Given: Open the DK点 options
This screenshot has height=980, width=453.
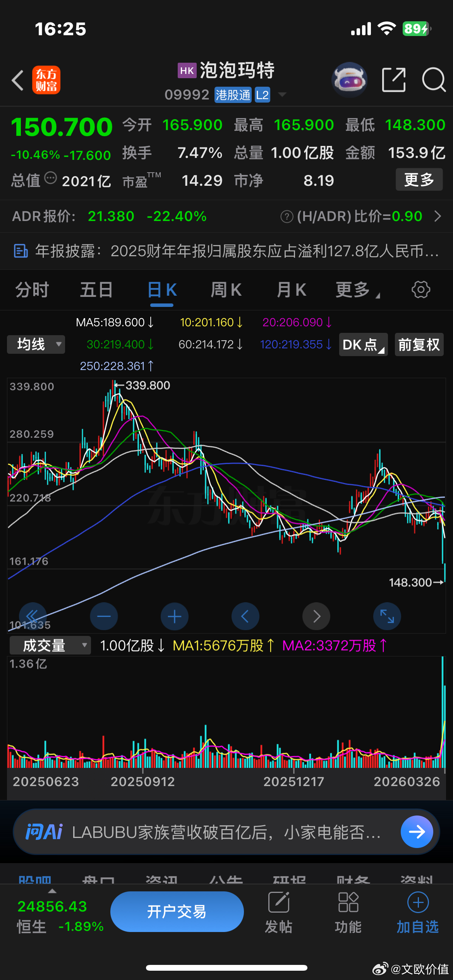Looking at the screenshot, I should click(363, 344).
